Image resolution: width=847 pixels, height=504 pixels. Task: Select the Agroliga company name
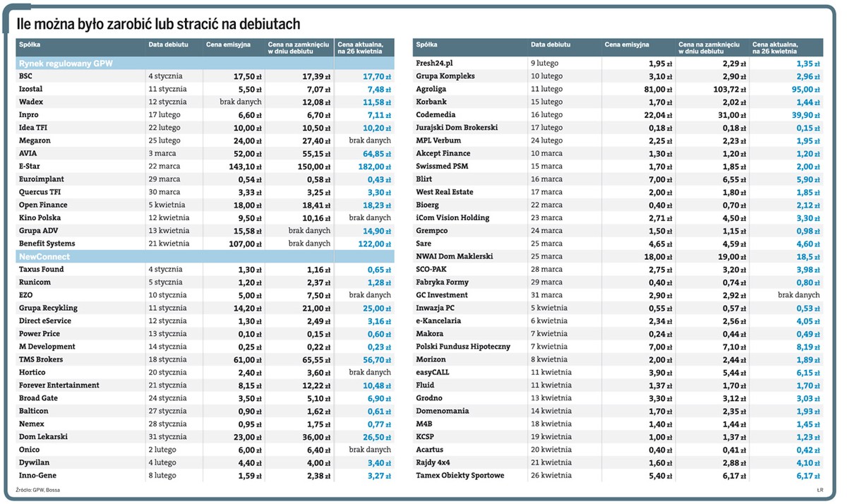431,89
